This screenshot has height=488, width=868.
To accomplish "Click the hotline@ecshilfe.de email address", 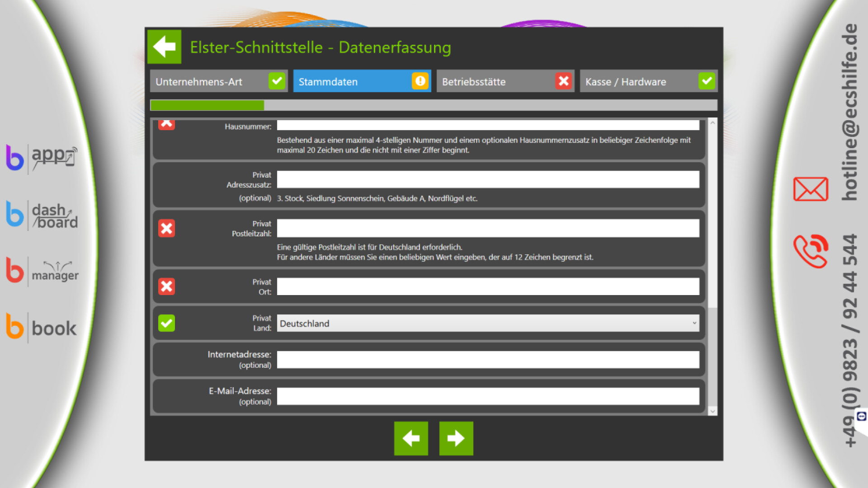I will pos(849,112).
